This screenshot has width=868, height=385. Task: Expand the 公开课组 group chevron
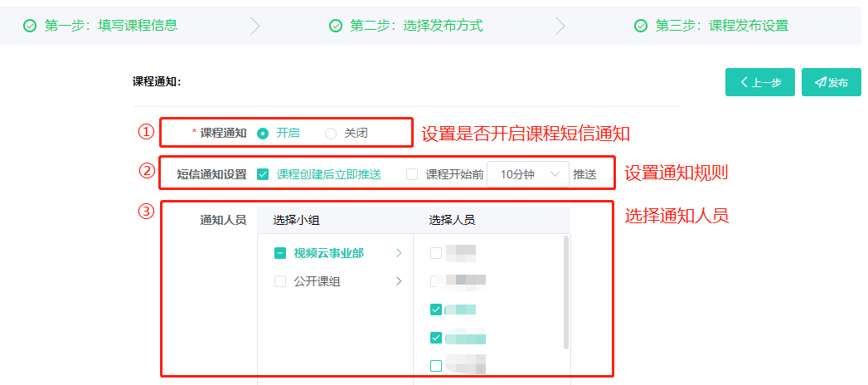399,281
